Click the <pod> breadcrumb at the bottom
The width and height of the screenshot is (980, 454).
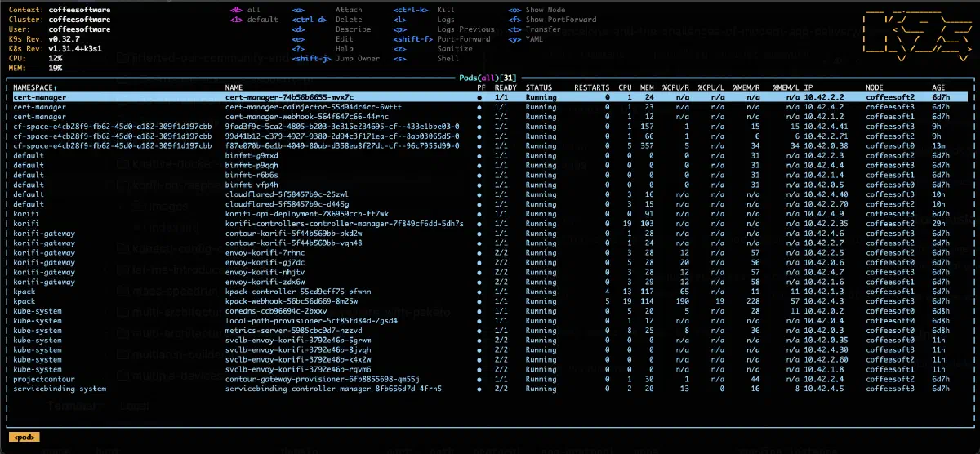(25, 437)
